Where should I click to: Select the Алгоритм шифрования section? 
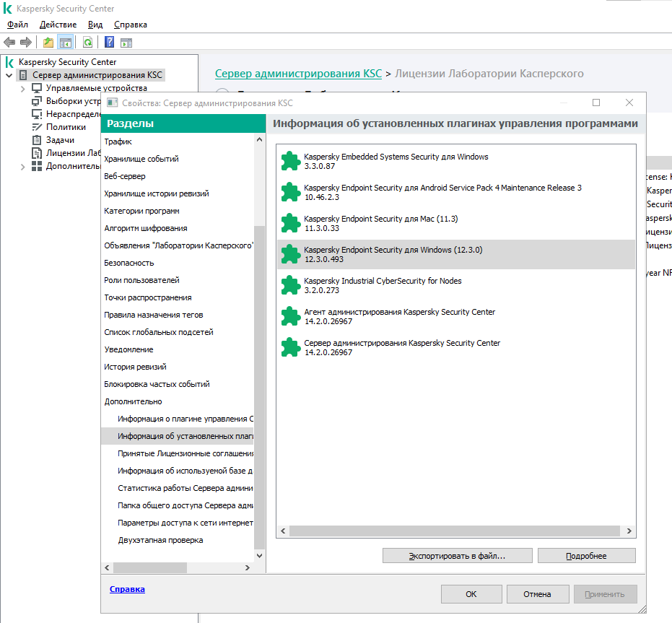click(x=178, y=228)
